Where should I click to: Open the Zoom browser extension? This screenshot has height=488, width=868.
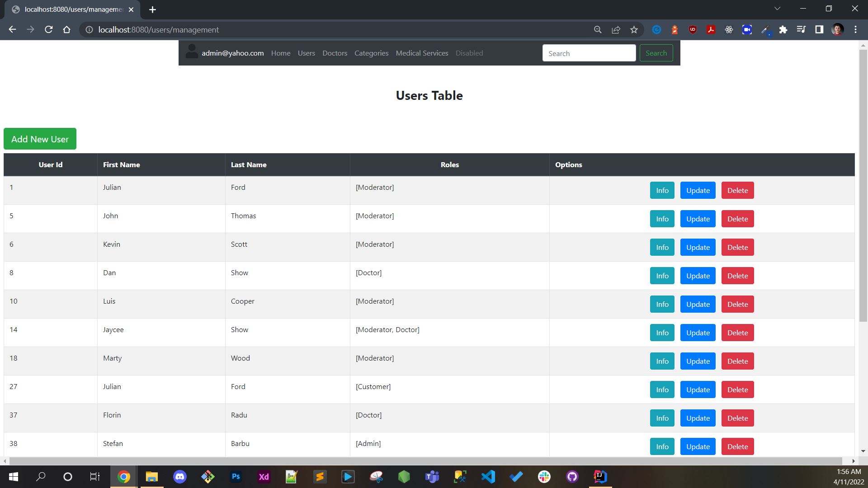[x=747, y=29]
